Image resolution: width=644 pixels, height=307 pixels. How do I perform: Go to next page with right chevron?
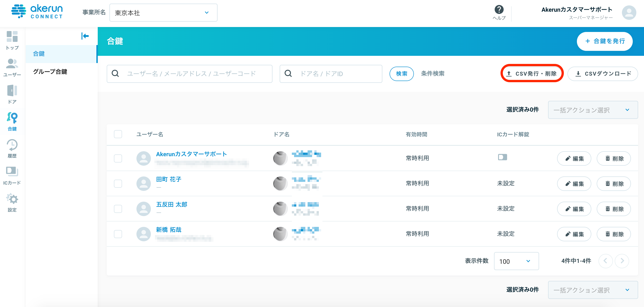pos(622,261)
